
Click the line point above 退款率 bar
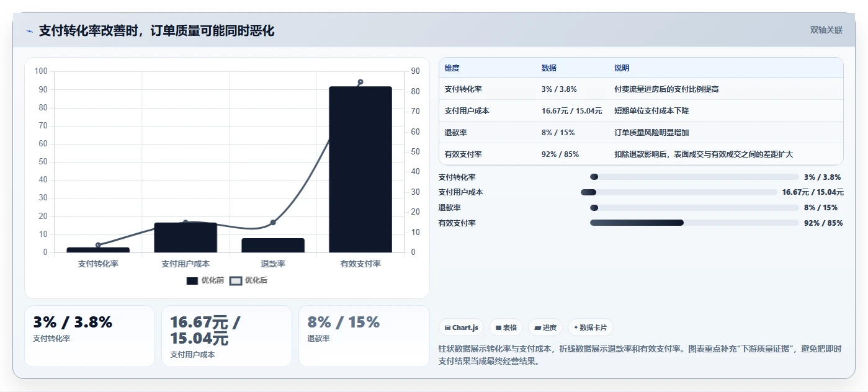point(273,222)
